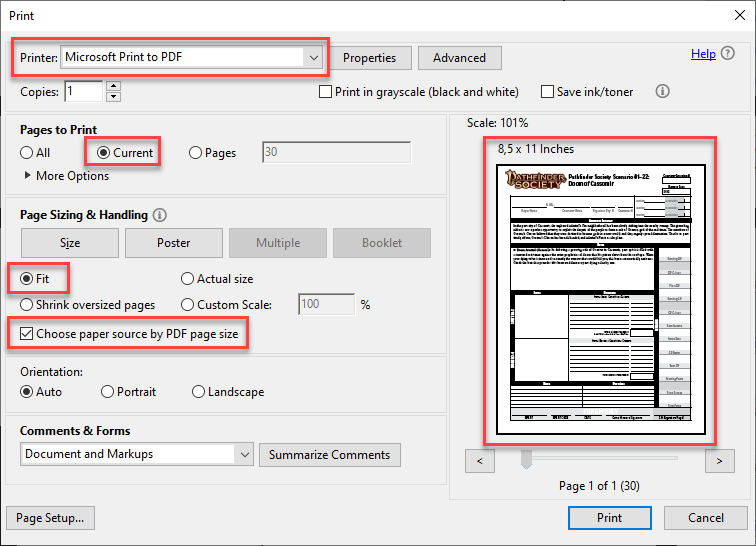Click the help question mark icon
The width and height of the screenshot is (756, 546).
coord(727,54)
